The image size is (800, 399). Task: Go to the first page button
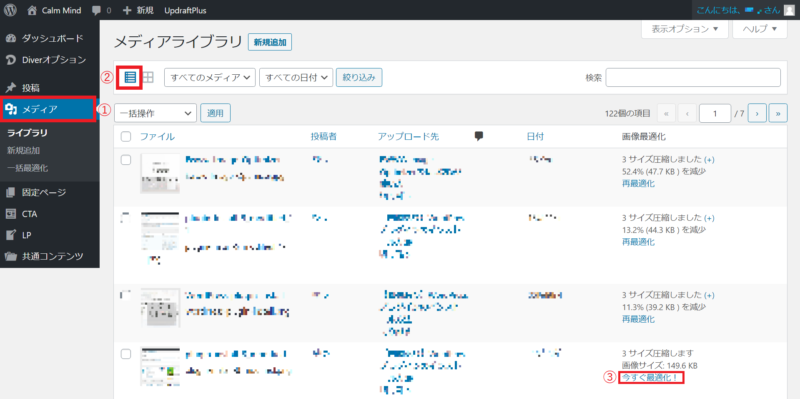[666, 114]
